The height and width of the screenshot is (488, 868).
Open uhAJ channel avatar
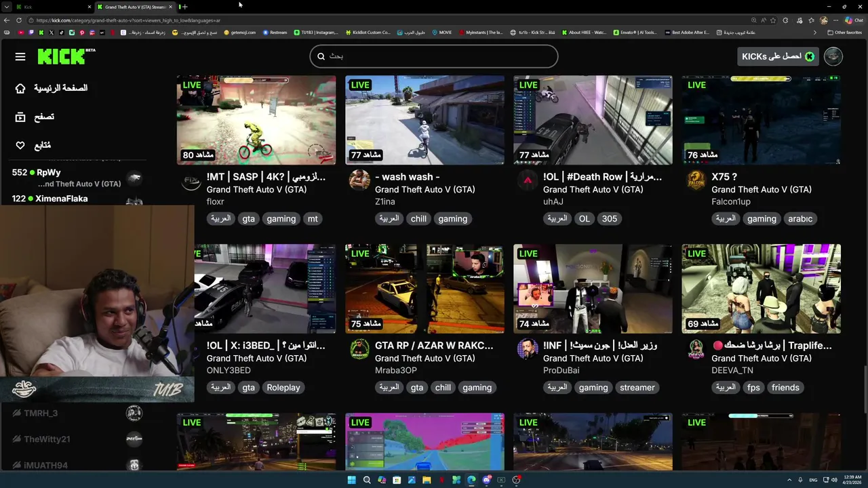(528, 180)
